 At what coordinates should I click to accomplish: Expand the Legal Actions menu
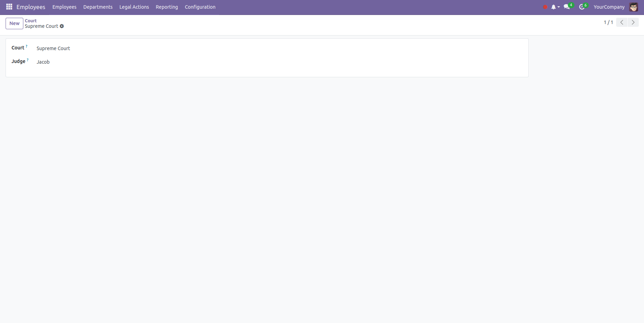(x=134, y=7)
